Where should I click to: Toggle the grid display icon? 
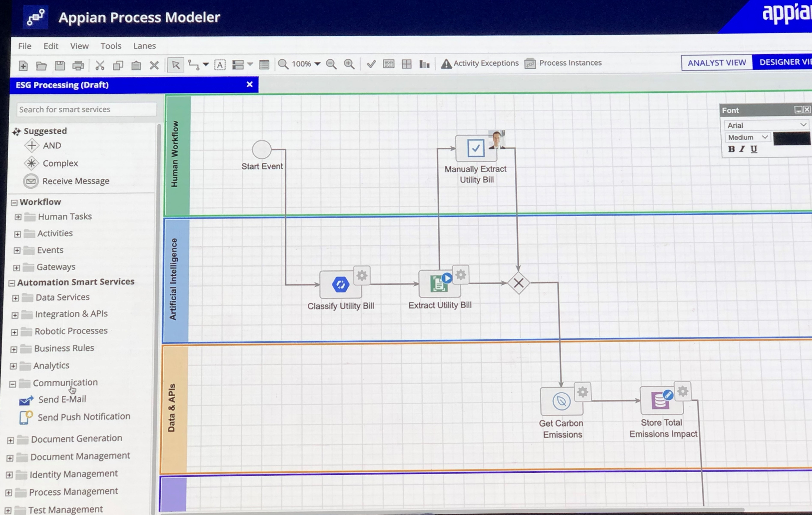(407, 64)
